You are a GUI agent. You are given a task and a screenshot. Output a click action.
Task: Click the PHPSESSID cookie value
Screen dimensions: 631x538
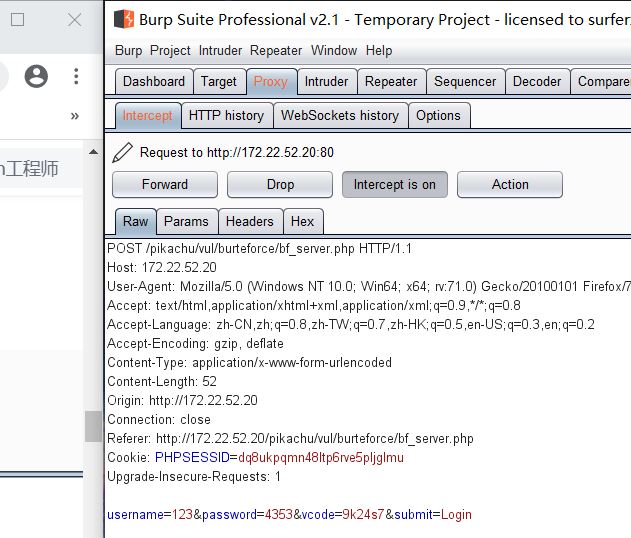click(x=321, y=458)
